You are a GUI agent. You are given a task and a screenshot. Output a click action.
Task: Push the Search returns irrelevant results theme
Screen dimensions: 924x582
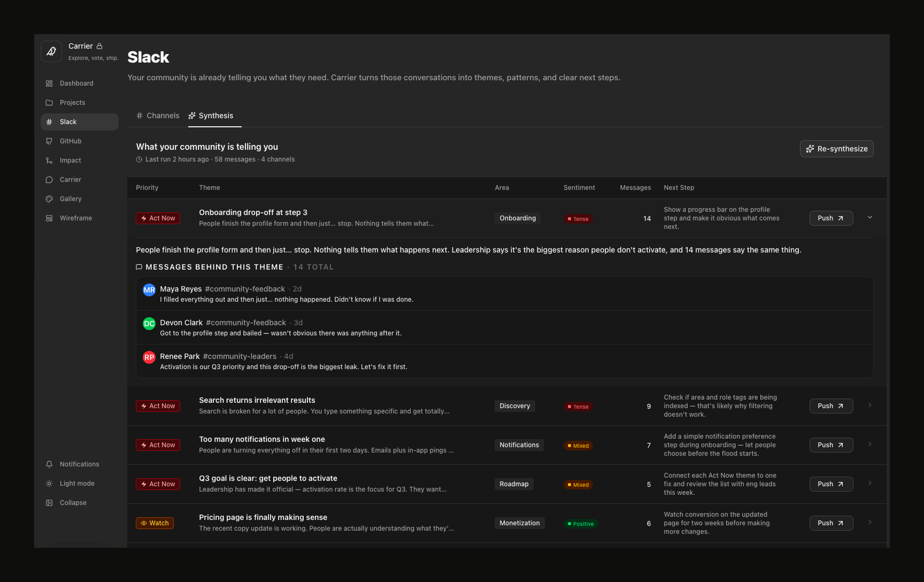click(x=831, y=406)
